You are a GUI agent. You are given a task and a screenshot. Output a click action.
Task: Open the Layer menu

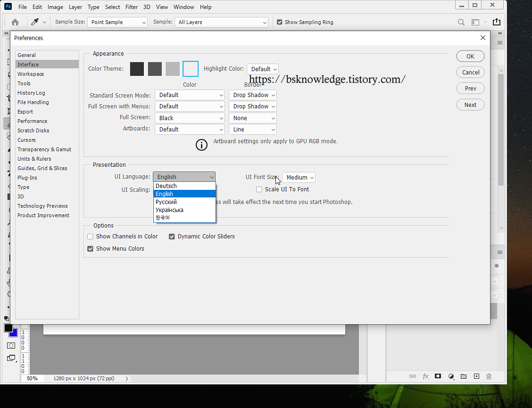[x=75, y=7]
